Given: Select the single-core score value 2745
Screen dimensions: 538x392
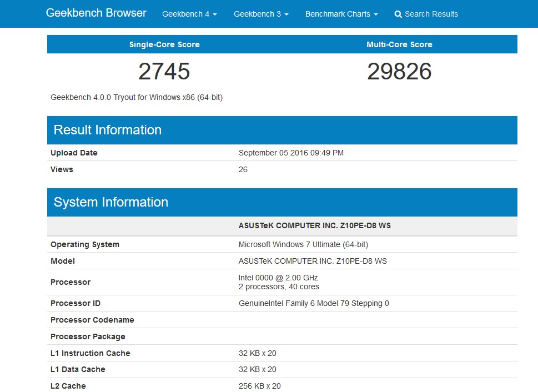Looking at the screenshot, I should coord(164,71).
